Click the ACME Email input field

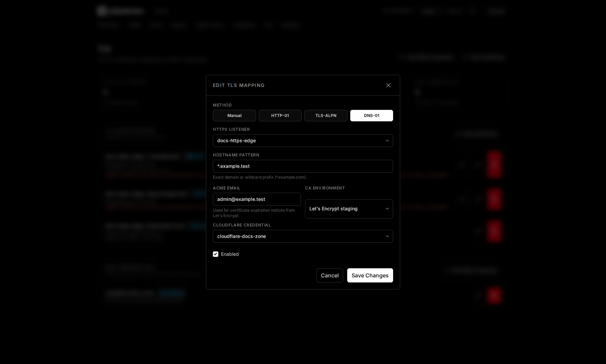257,199
